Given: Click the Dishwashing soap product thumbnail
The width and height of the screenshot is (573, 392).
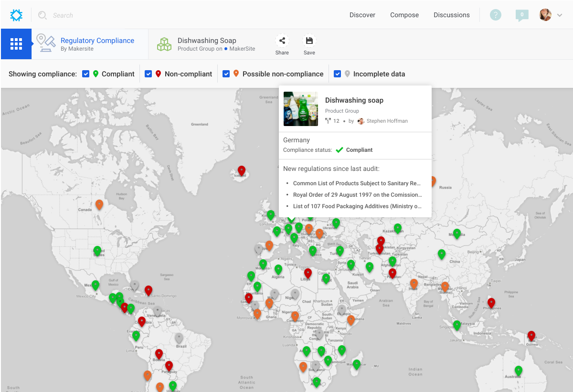Looking at the screenshot, I should (x=301, y=109).
